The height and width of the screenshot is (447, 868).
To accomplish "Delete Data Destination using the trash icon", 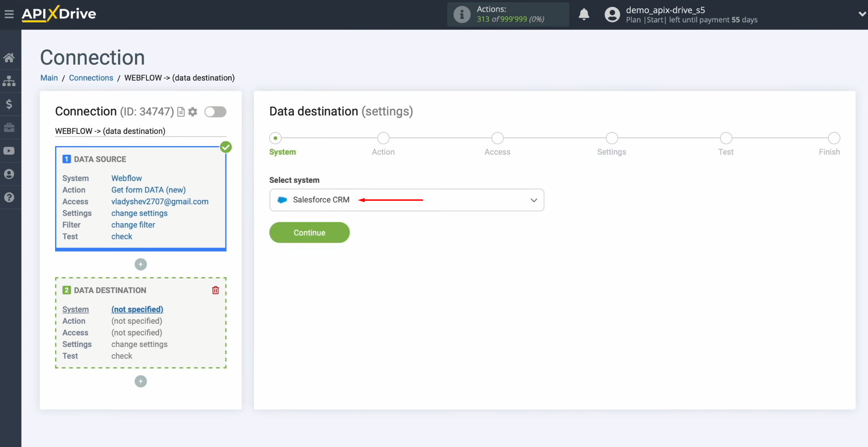I will click(215, 290).
